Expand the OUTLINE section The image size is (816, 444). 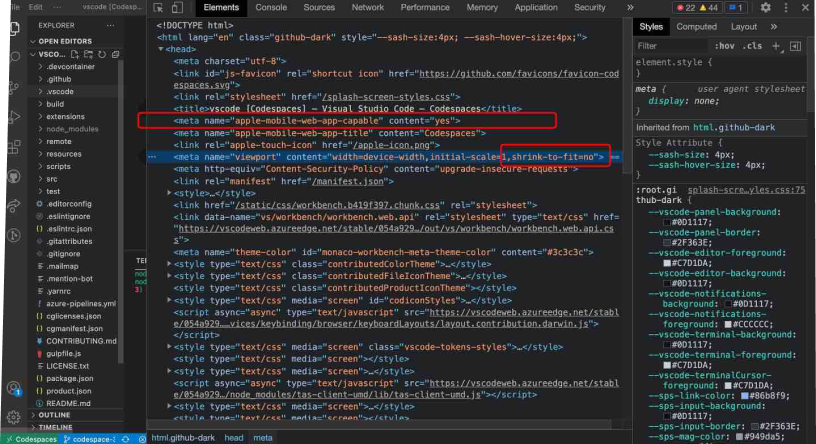click(54, 415)
